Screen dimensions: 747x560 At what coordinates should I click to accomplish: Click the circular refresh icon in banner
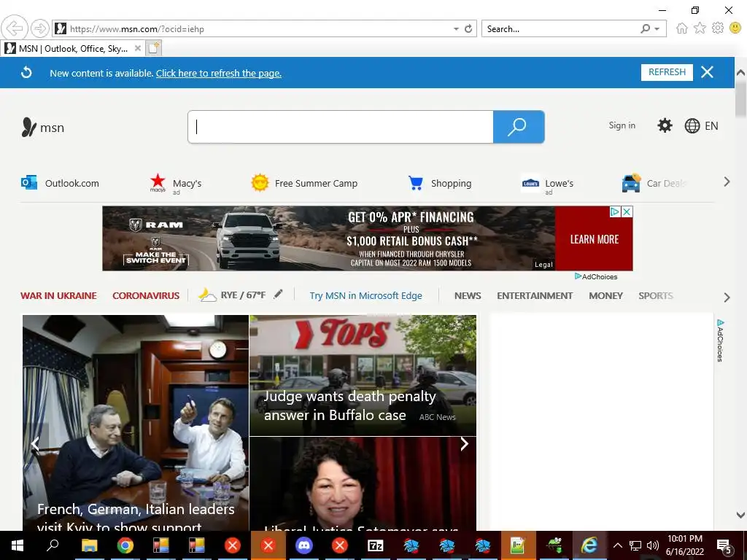tap(27, 73)
